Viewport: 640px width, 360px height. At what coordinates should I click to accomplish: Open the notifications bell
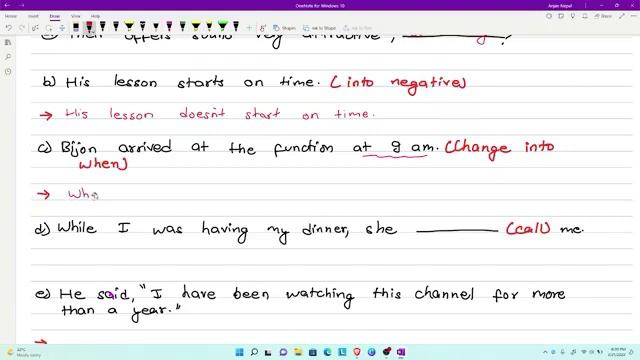point(585,16)
